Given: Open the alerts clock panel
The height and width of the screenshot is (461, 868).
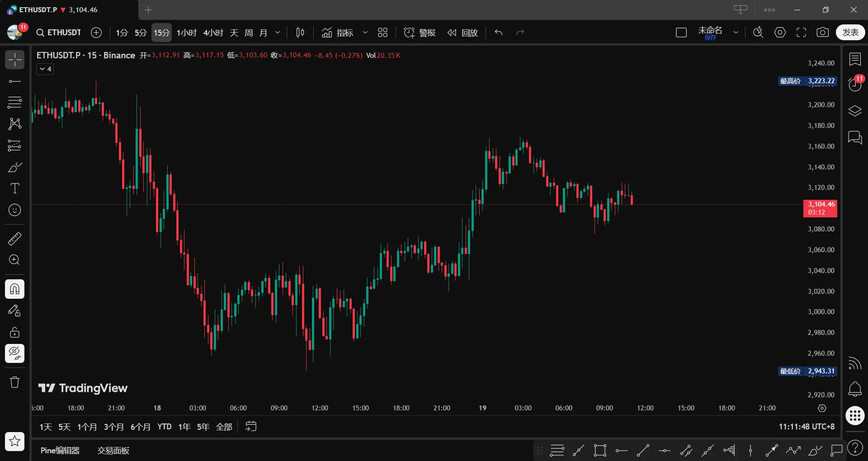Looking at the screenshot, I should pyautogui.click(x=855, y=85).
